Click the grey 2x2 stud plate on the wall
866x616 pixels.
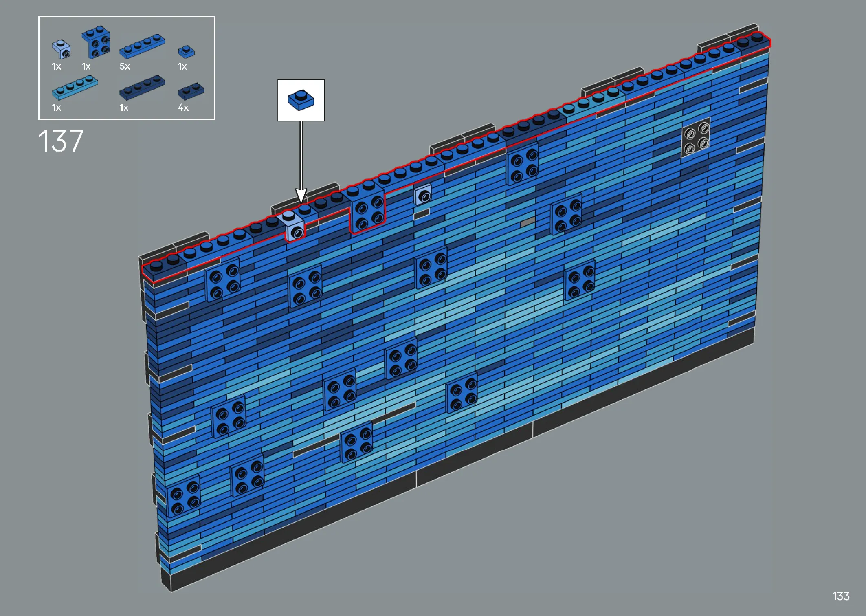coord(696,138)
